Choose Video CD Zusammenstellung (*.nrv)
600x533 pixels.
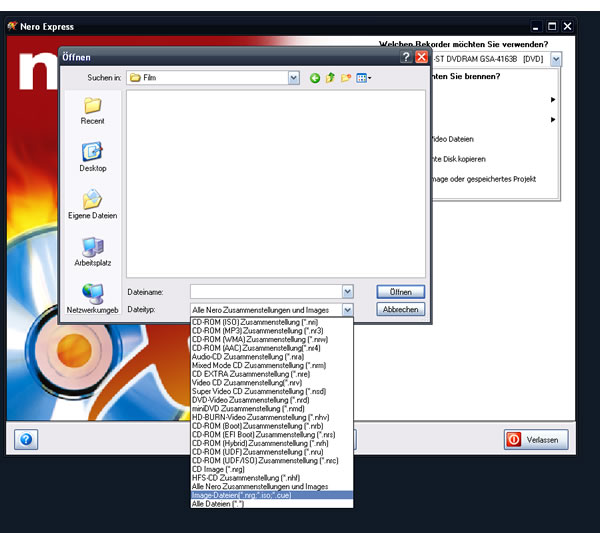tap(272, 383)
